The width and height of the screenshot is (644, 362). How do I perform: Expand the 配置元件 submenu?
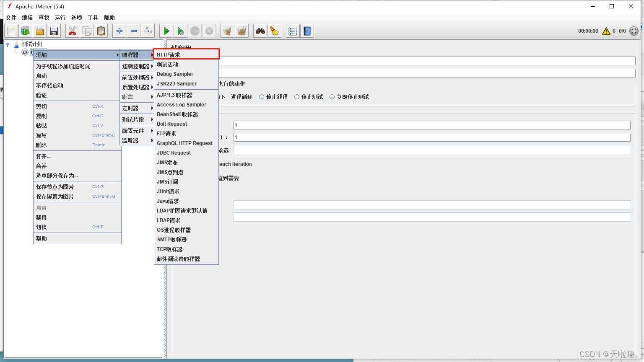pyautogui.click(x=137, y=131)
